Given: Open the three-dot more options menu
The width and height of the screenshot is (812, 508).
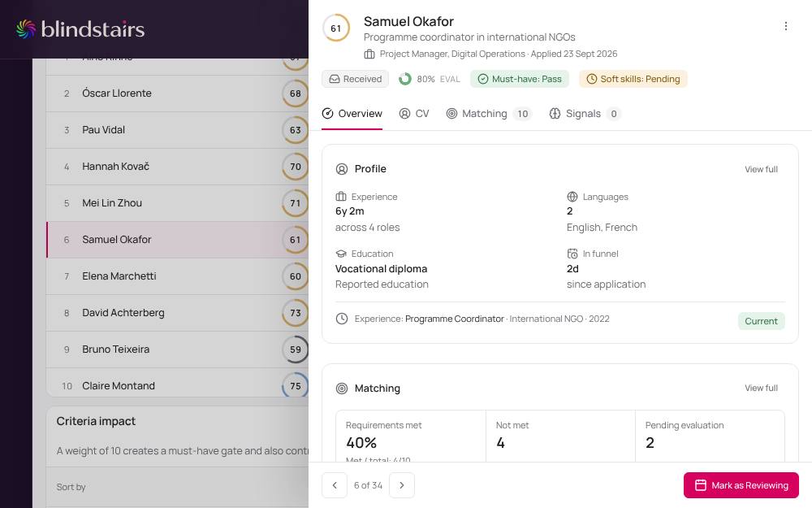Looking at the screenshot, I should (785, 26).
